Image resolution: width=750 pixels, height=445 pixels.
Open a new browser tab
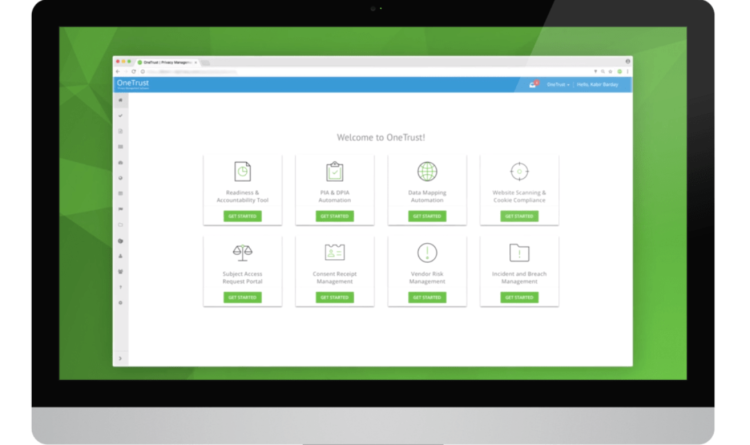pos(206,63)
